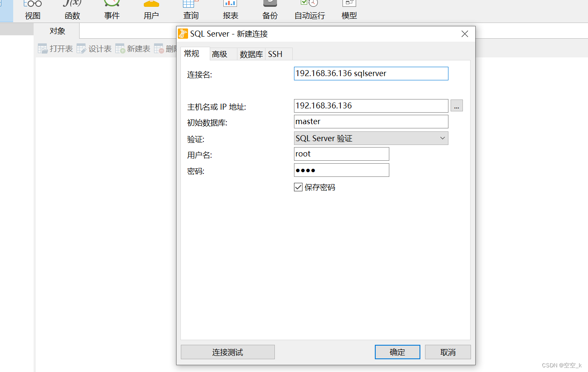Select the 对象 (Objects) tab in the main window
Screen dimensions: 588x372
click(x=57, y=31)
